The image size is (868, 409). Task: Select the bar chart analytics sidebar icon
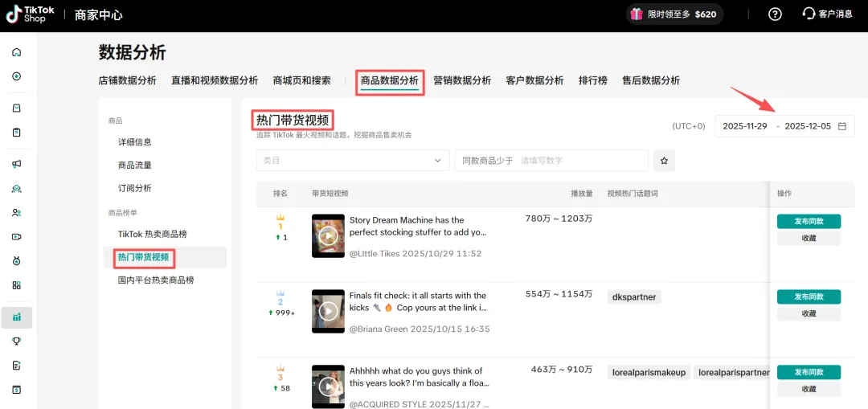point(16,317)
